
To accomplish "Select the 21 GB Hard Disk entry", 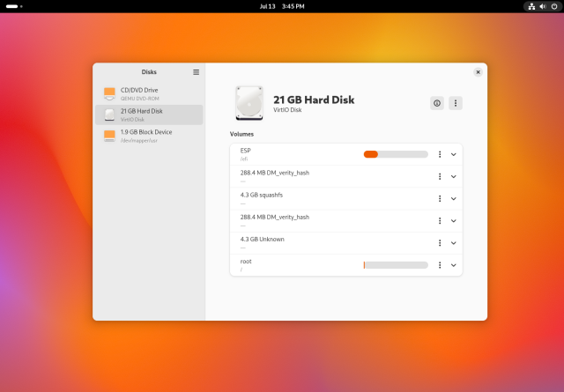I will click(148, 115).
